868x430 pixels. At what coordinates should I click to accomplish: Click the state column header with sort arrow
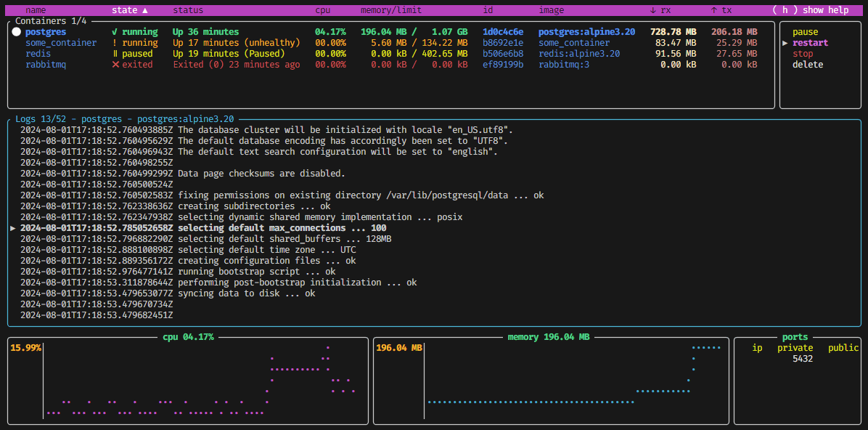point(130,10)
